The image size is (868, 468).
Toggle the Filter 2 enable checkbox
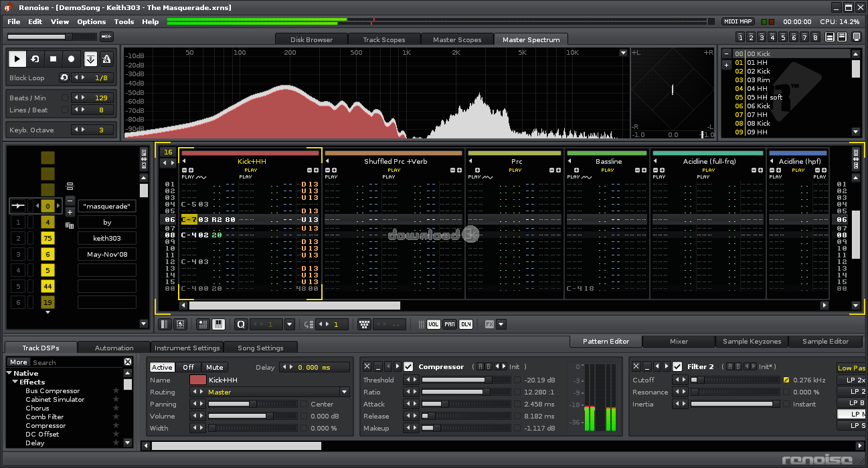[x=677, y=366]
